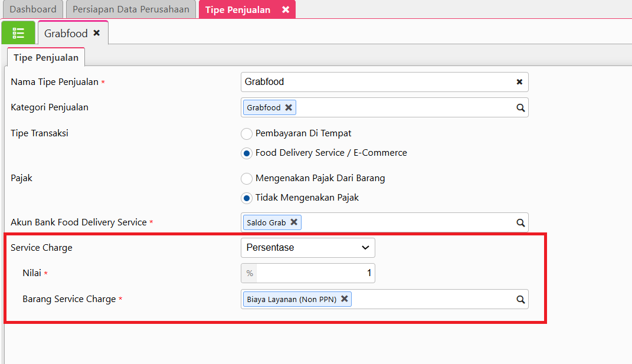The width and height of the screenshot is (632, 364).
Task: Remove the Grabfood category tag
Action: [289, 107]
